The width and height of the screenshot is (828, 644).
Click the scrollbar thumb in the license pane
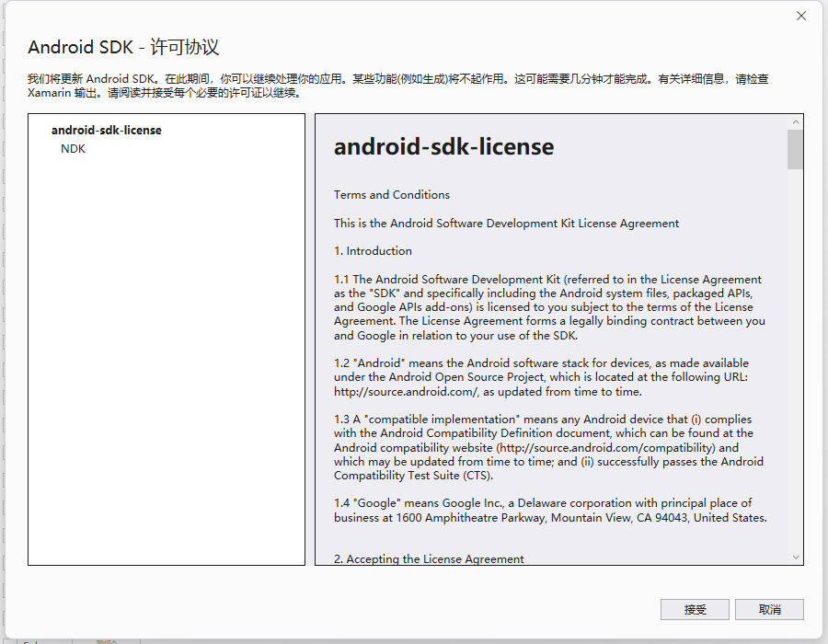click(795, 150)
